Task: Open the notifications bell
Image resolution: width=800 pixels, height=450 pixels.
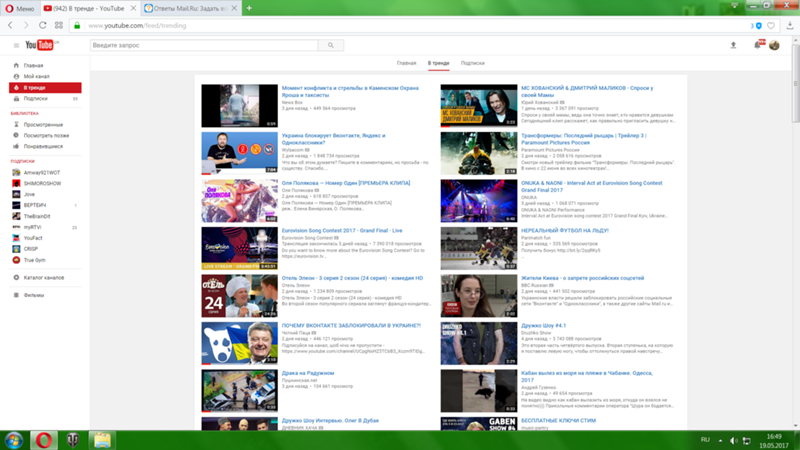Action: coord(759,45)
